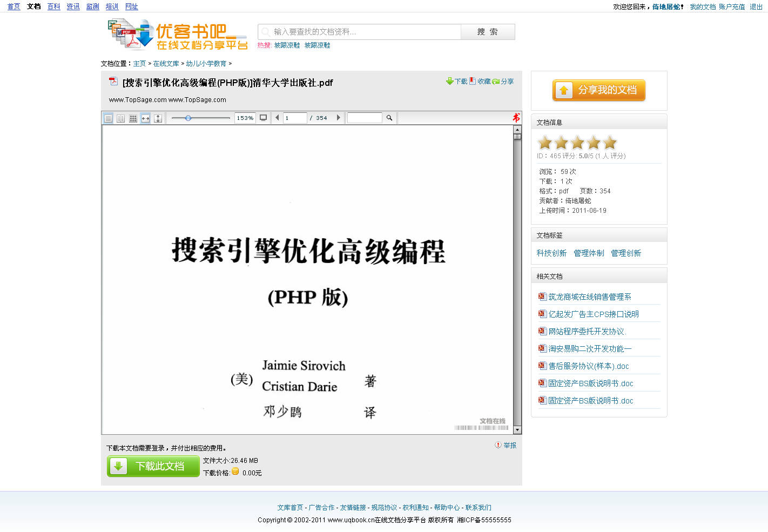The width and height of the screenshot is (768, 532).
Task: Click footer link 帮助中心
Action: [x=447, y=508]
